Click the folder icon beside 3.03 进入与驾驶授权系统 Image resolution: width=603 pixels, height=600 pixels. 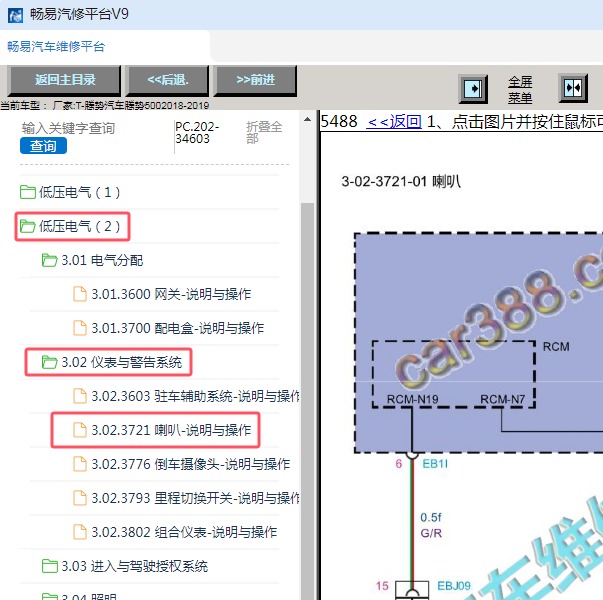point(50,566)
